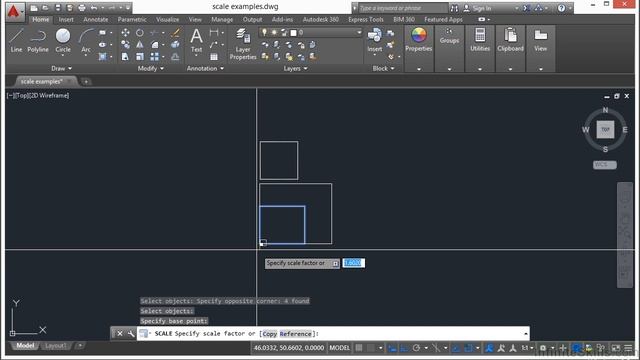Viewport: 640px width, 360px height.
Task: Open Properties color wheel panel
Action: click(418, 40)
